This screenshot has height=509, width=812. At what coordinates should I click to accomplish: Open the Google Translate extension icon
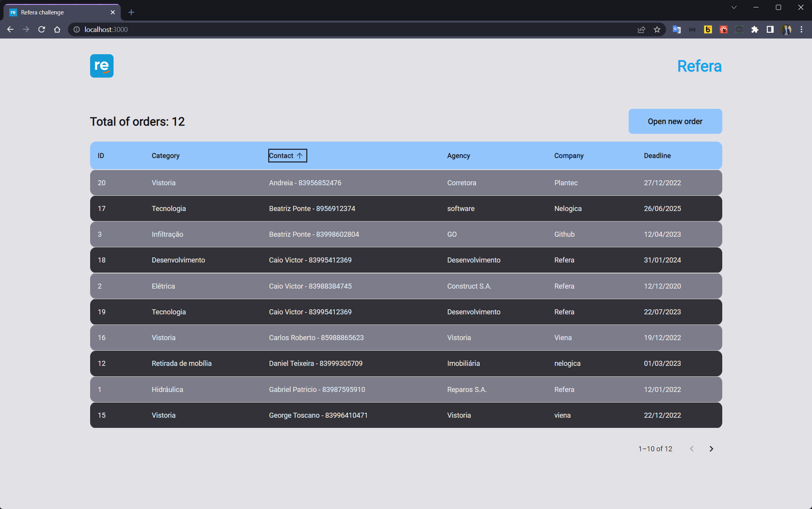pos(677,30)
